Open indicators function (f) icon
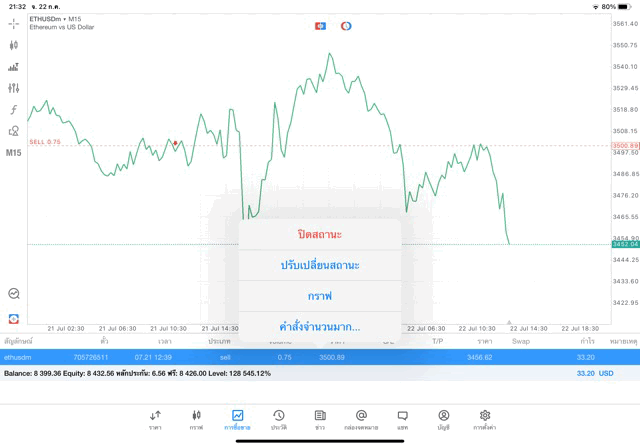640x447 pixels. (x=13, y=109)
